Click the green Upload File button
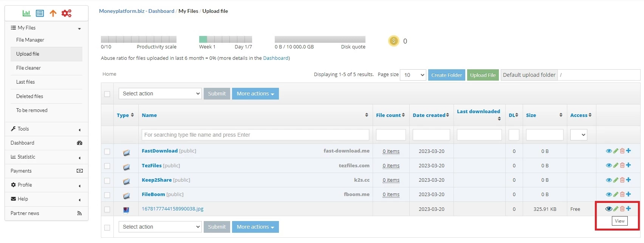644x243 pixels. [x=483, y=75]
